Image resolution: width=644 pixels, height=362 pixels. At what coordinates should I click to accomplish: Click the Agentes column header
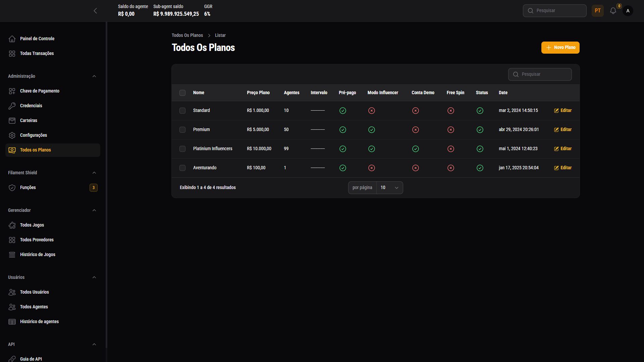[x=291, y=93]
